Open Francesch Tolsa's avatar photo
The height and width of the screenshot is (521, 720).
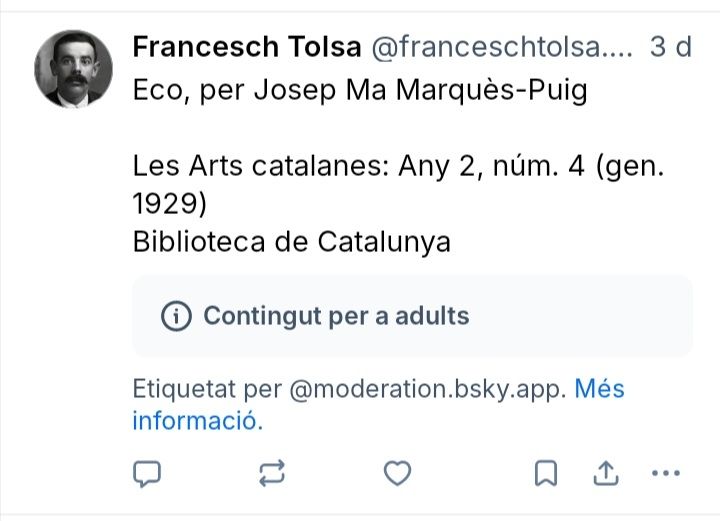[x=74, y=68]
